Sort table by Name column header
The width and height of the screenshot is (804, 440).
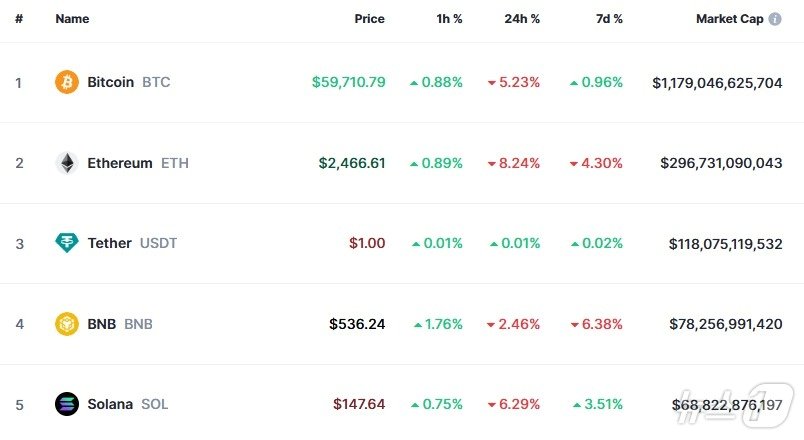72,19
